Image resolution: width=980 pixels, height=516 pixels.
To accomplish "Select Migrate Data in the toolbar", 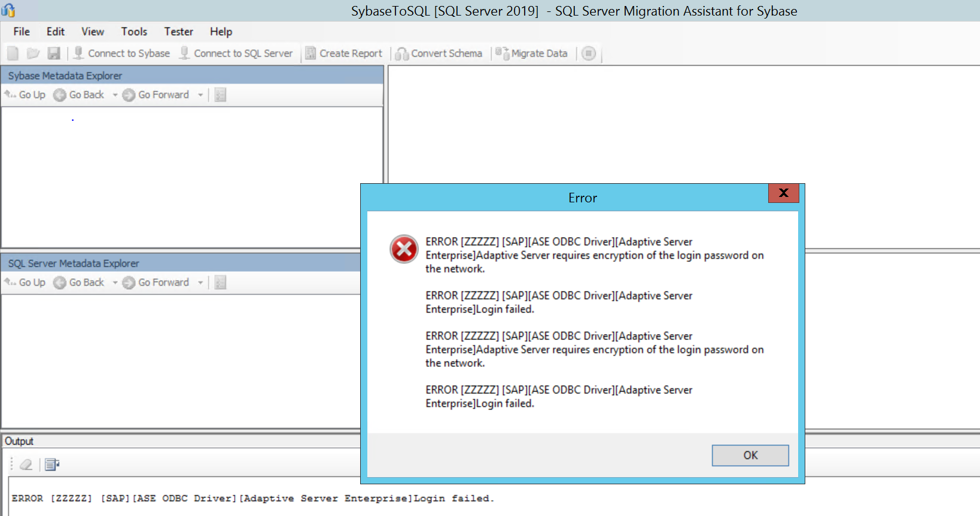I will pos(531,53).
